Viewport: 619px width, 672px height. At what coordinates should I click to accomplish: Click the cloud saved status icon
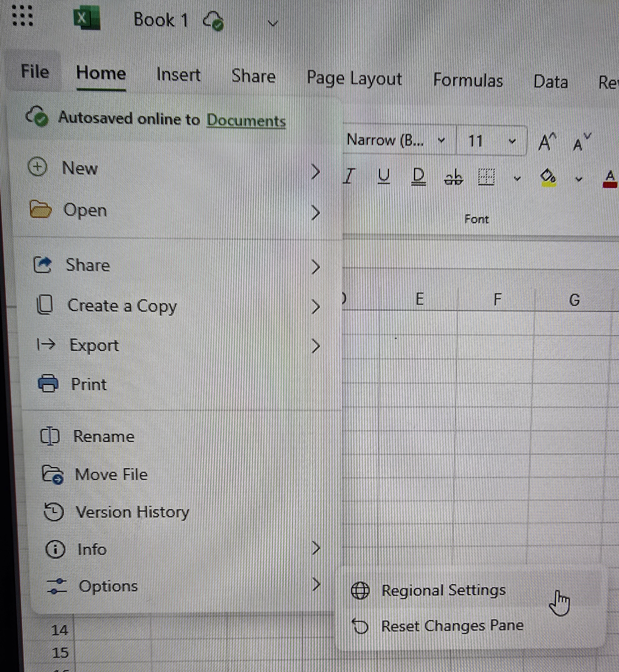tap(213, 21)
